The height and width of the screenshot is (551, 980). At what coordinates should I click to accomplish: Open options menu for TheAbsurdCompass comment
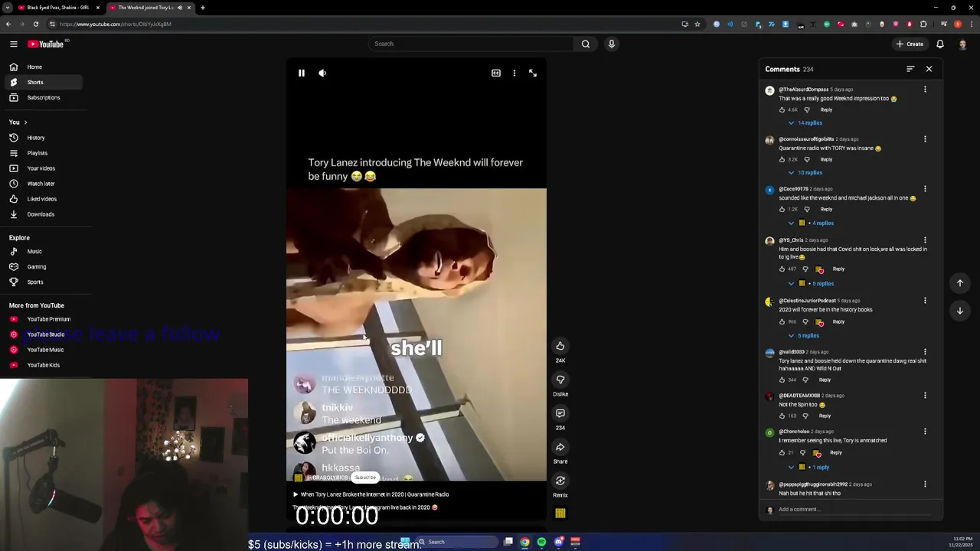925,90
